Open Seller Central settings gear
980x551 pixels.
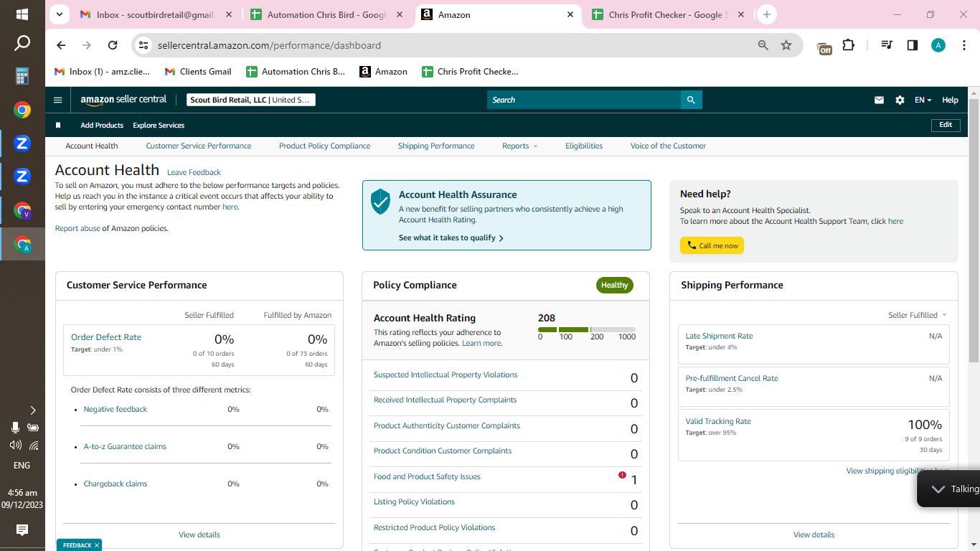(x=900, y=100)
